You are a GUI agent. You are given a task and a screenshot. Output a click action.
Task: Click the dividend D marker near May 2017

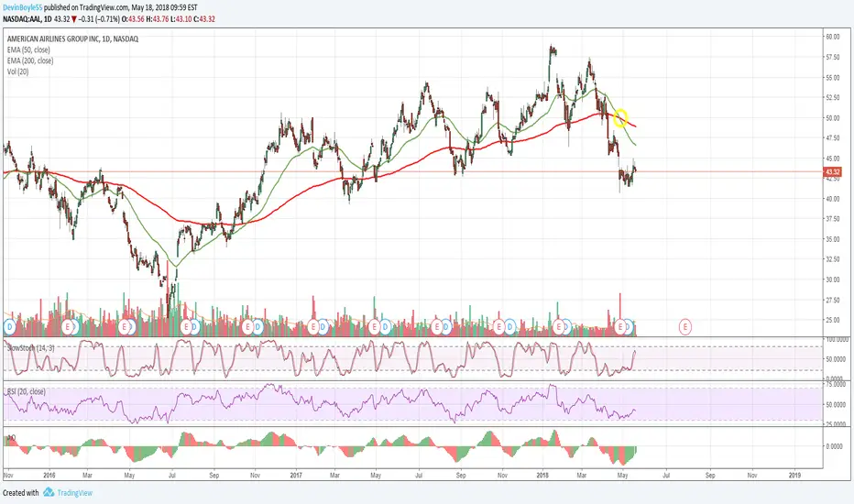[386, 327]
